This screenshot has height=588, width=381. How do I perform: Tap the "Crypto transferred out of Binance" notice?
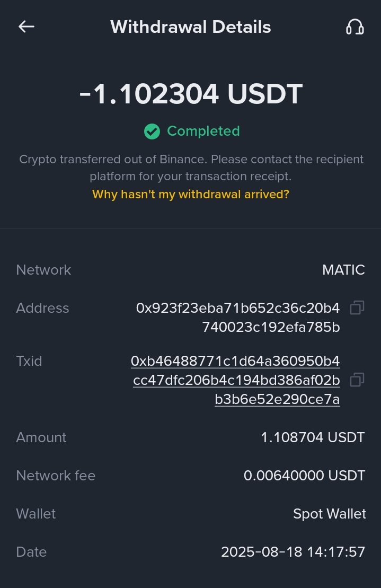[x=191, y=167]
